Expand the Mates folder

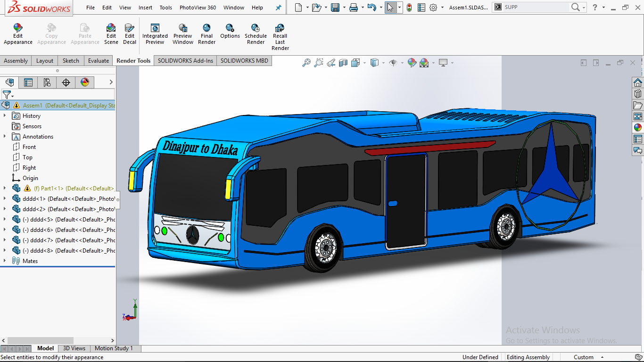click(x=5, y=261)
